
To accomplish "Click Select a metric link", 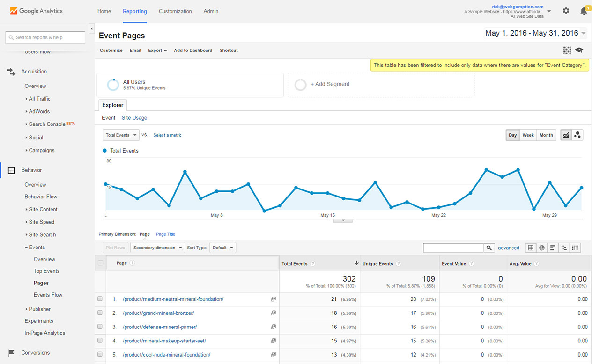I will click(167, 135).
